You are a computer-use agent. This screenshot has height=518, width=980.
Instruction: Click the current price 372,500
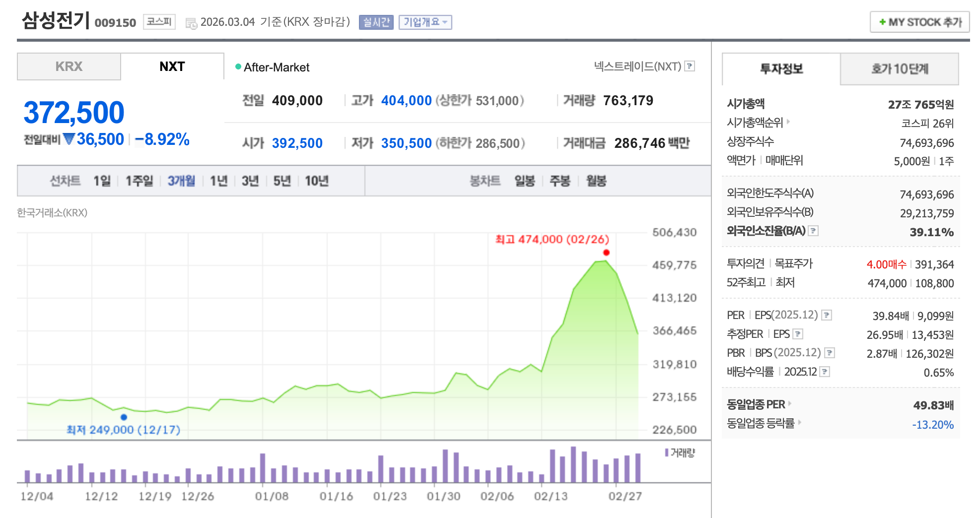click(x=74, y=112)
